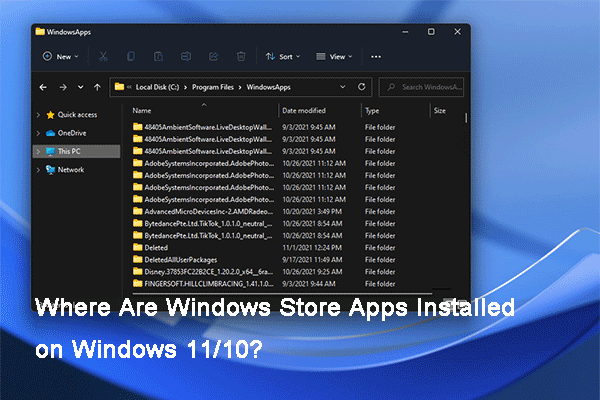The image size is (600, 400).
Task: Select the Deleted folder
Action: 156,248
